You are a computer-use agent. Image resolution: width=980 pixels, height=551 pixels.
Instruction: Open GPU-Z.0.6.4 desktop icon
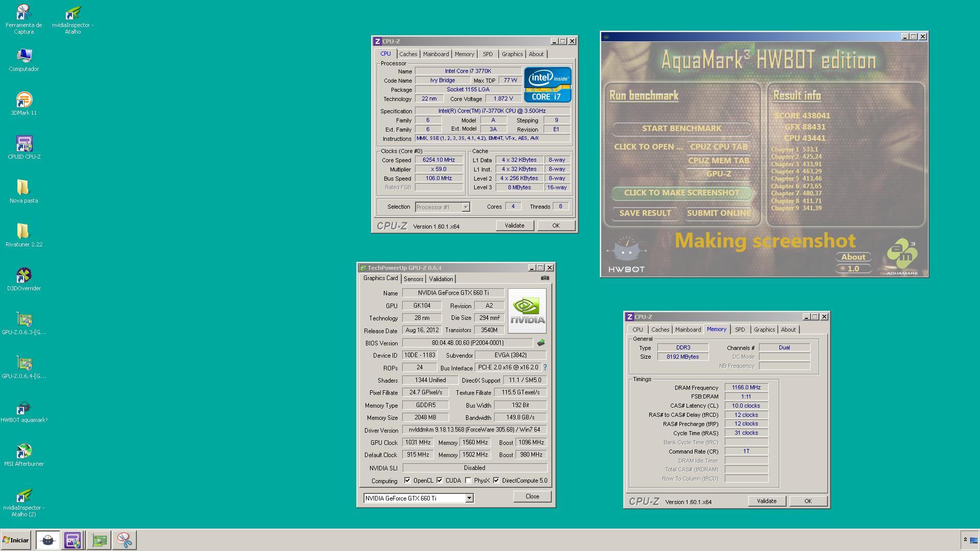23,367
